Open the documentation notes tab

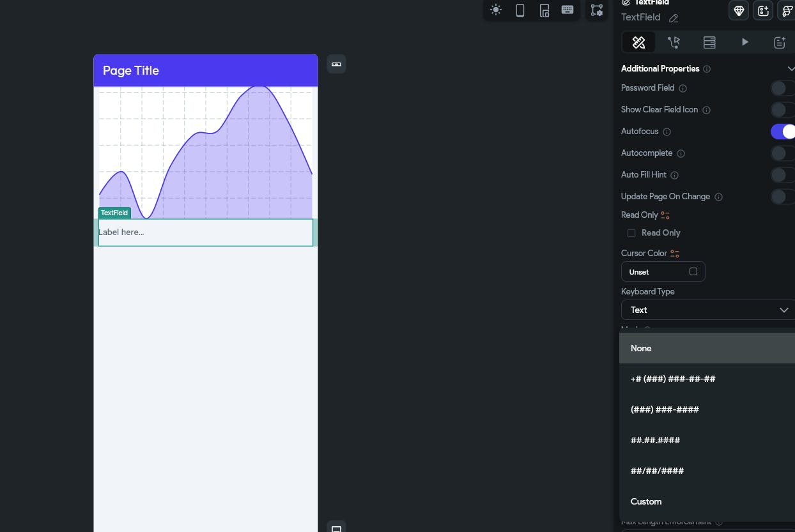(780, 42)
